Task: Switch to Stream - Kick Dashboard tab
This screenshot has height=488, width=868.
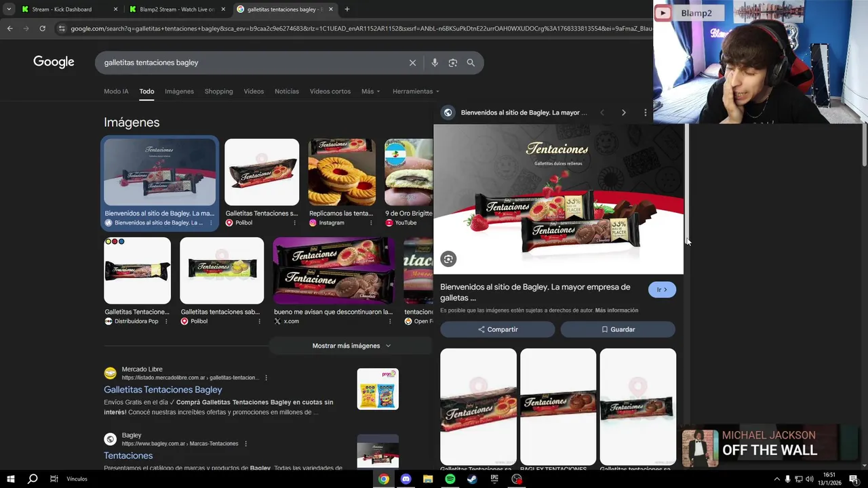Action: click(67, 9)
